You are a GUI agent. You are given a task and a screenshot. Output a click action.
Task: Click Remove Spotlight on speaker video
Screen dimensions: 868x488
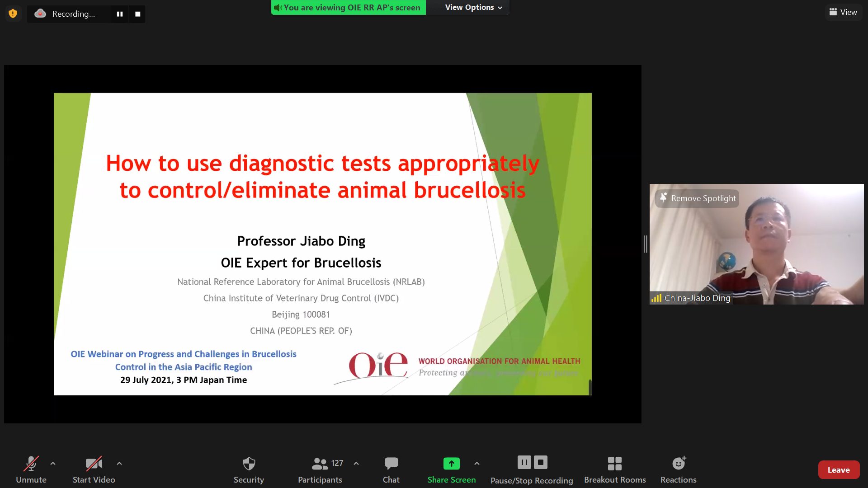(x=698, y=198)
